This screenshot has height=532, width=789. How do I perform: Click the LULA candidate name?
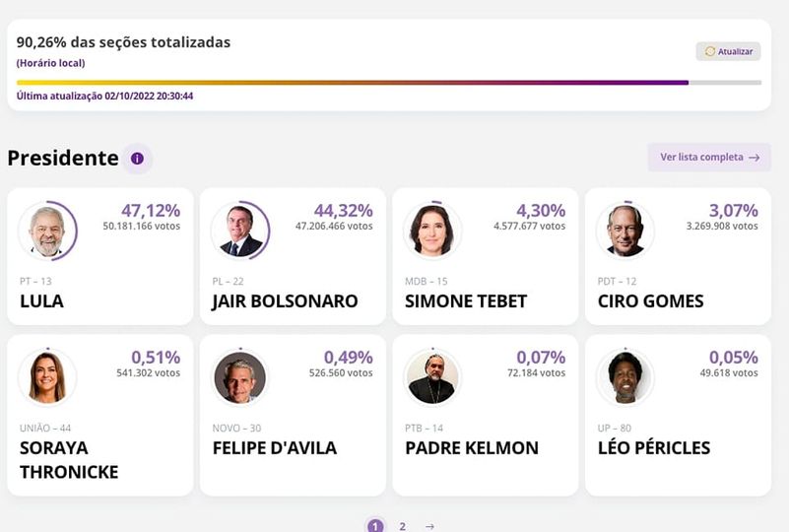[x=41, y=301]
